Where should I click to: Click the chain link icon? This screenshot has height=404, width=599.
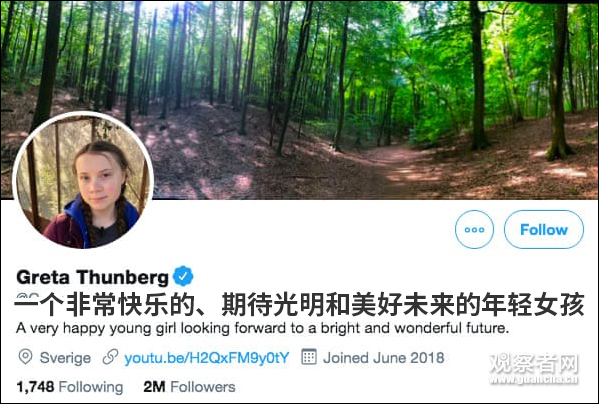(110, 357)
